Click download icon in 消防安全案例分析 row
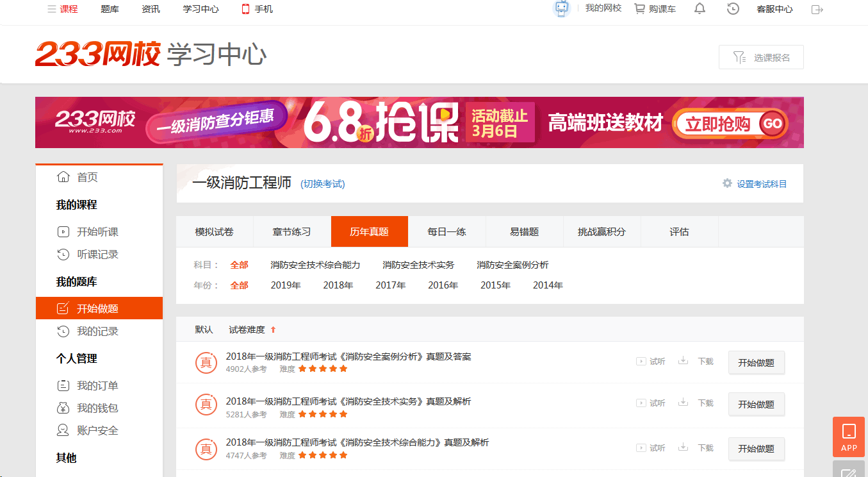This screenshot has height=477, width=868. pyautogui.click(x=684, y=361)
